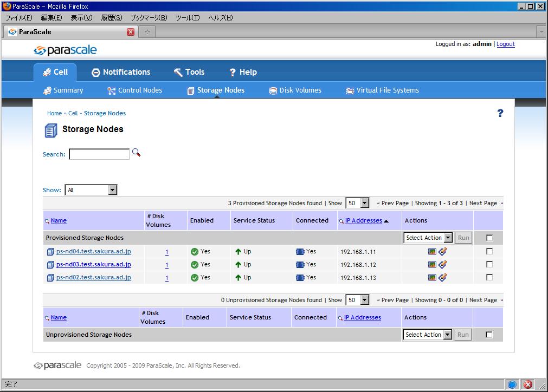This screenshot has width=548, height=392.
Task: Click the search magnifier icon
Action: (x=136, y=153)
